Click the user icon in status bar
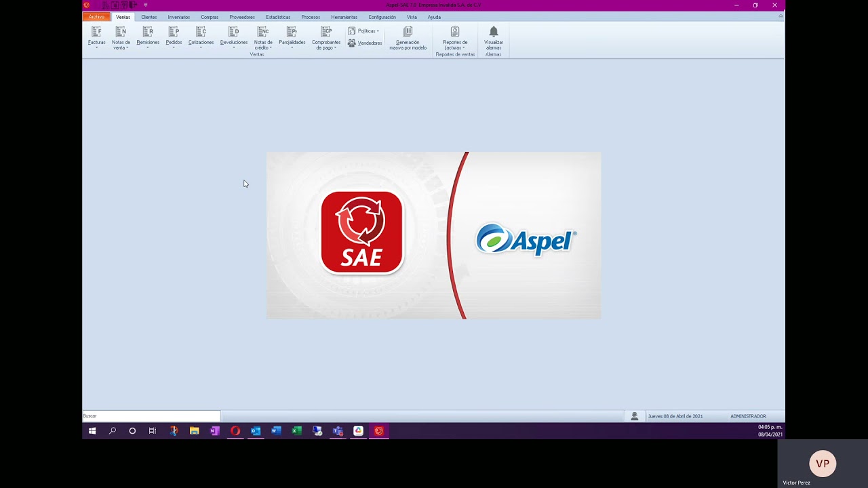This screenshot has height=488, width=868. click(x=635, y=416)
